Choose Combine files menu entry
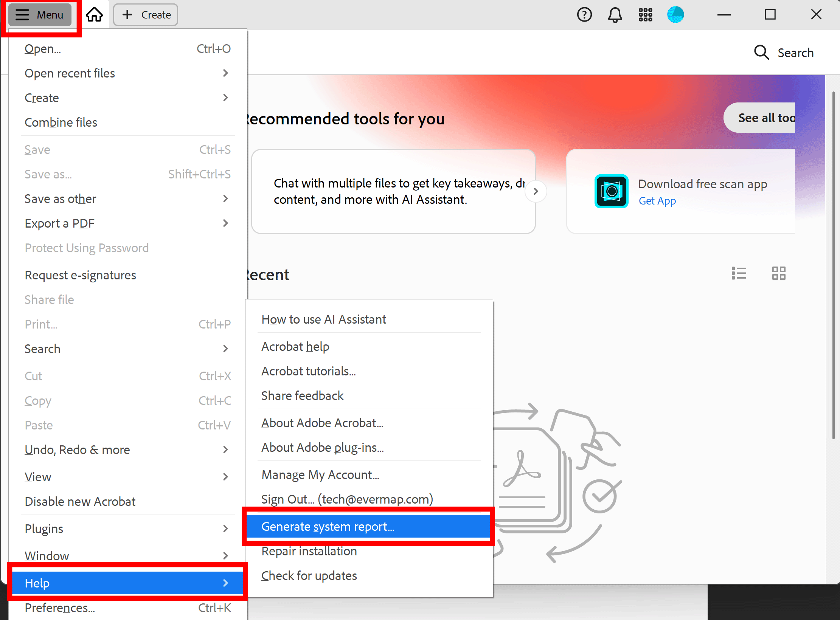This screenshot has height=620, width=840. 128,122
